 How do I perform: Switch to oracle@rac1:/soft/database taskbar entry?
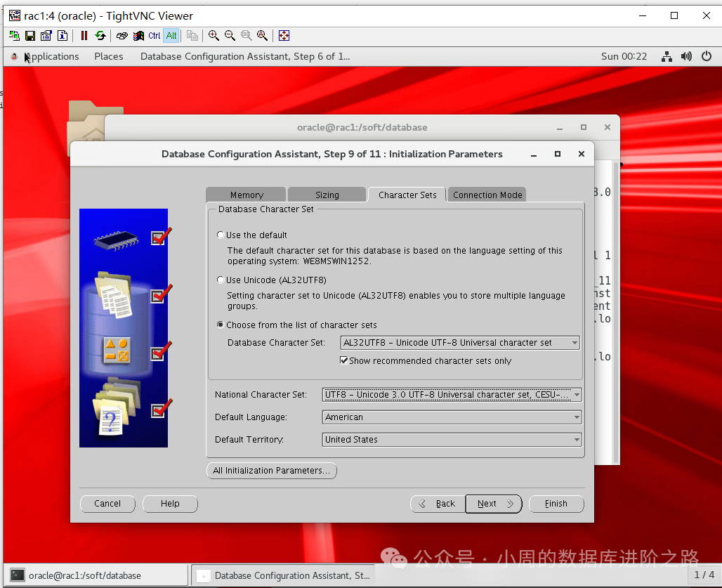(97, 575)
